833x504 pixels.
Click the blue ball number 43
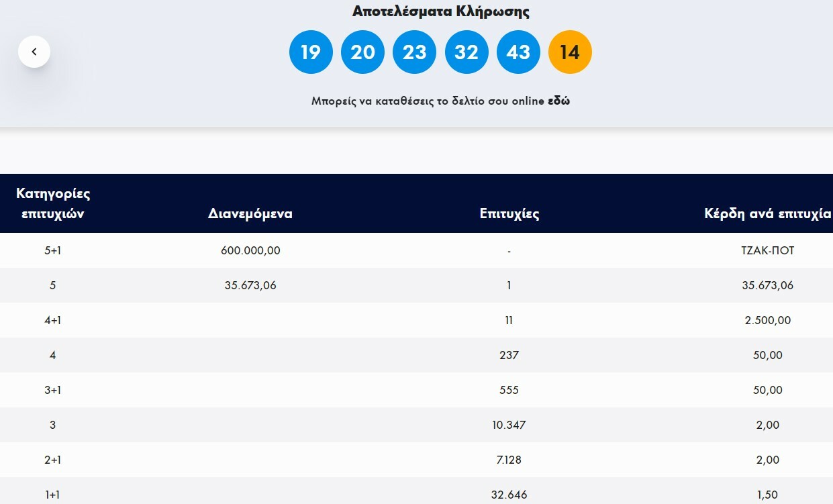click(518, 52)
